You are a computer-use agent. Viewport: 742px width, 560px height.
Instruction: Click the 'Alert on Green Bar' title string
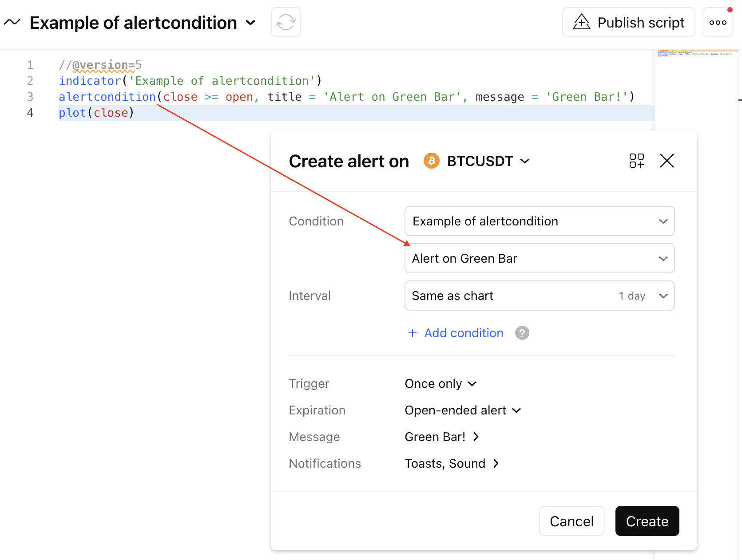click(393, 97)
